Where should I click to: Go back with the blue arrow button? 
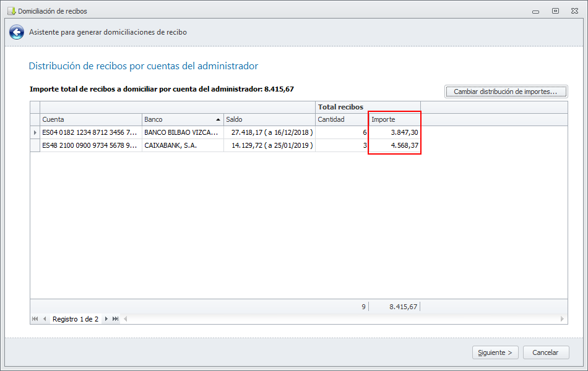(x=17, y=32)
